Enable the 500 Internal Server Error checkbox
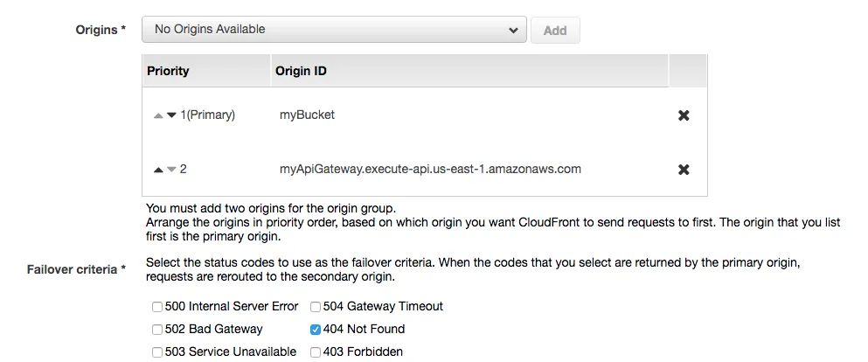The height and width of the screenshot is (362, 868). [157, 307]
